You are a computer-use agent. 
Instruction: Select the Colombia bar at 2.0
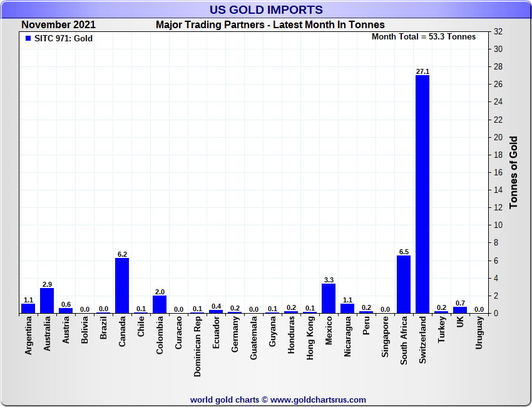(x=160, y=304)
